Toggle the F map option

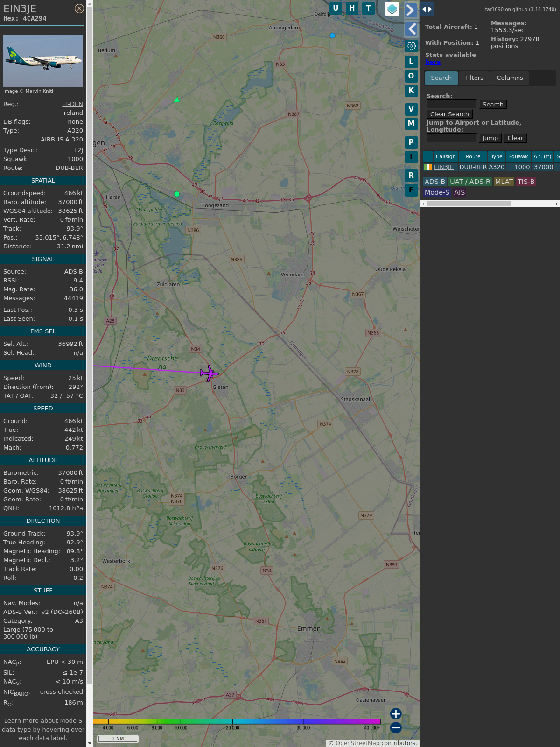[411, 190]
